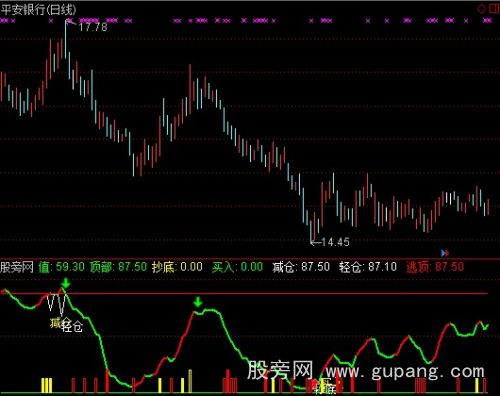Click the 抄底: 0.00 indicator value
The height and width of the screenshot is (396, 500).
[177, 267]
